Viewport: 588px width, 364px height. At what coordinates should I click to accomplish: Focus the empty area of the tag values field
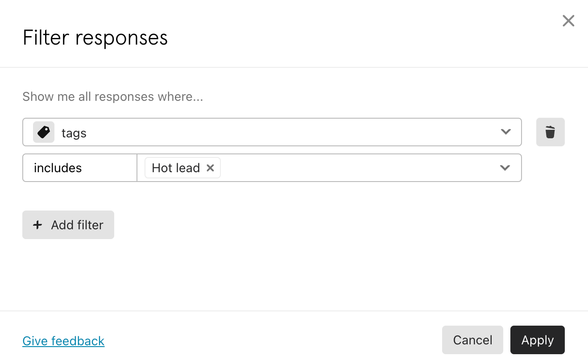pyautogui.click(x=357, y=168)
